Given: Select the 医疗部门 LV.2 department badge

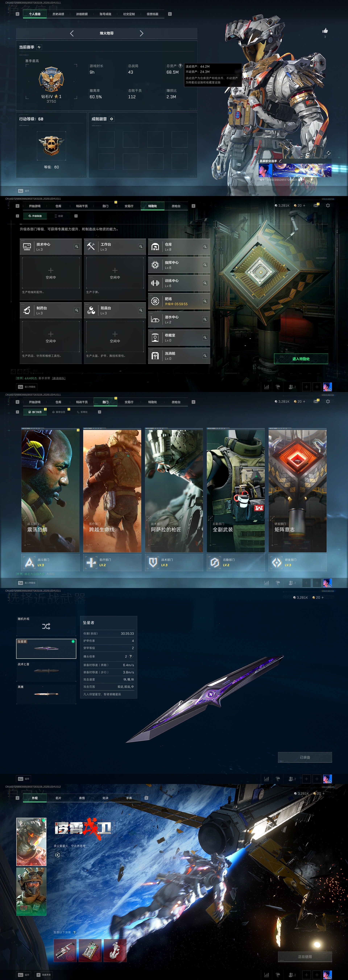Looking at the screenshot, I should 112,562.
